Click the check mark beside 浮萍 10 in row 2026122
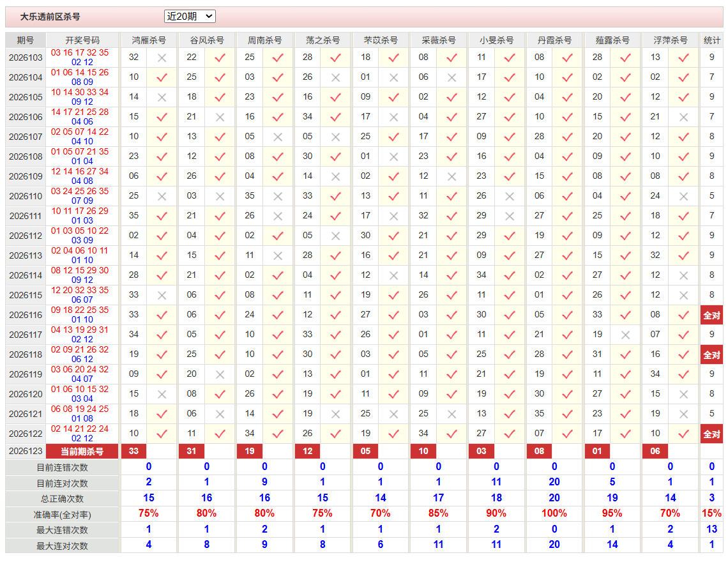This screenshot has width=728, height=562. tap(683, 434)
